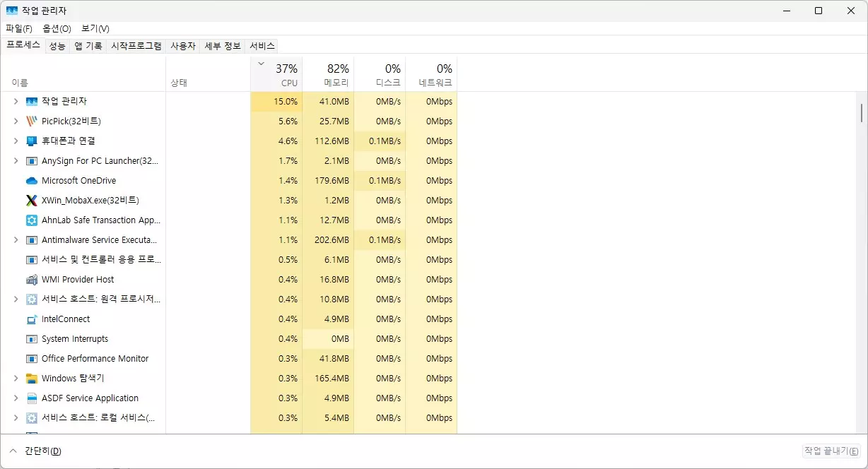The width and height of the screenshot is (868, 469).
Task: Open the 파일(F) menu
Action: pyautogui.click(x=19, y=29)
